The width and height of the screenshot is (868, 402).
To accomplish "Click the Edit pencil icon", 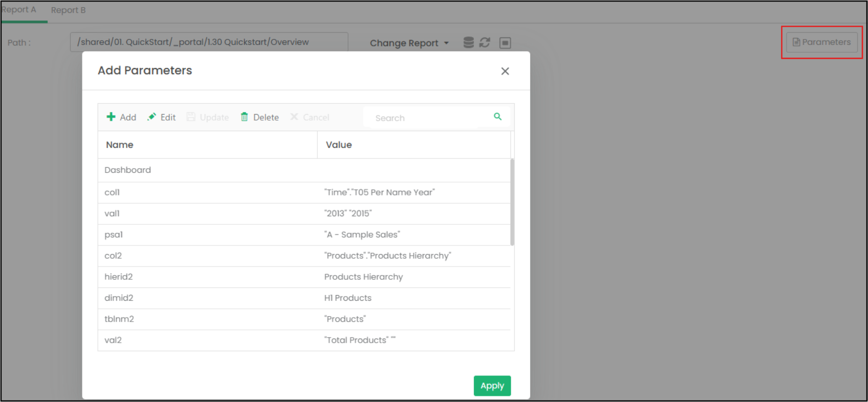I will [151, 117].
